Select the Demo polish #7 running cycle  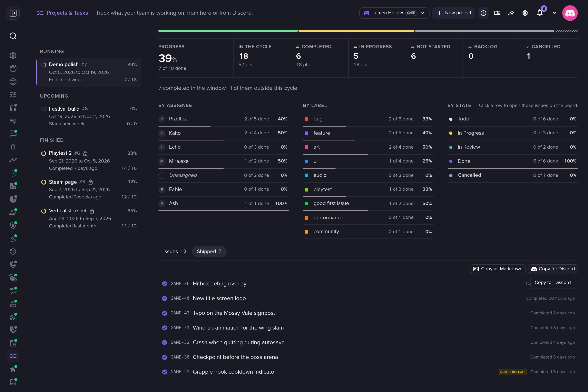tap(88, 72)
